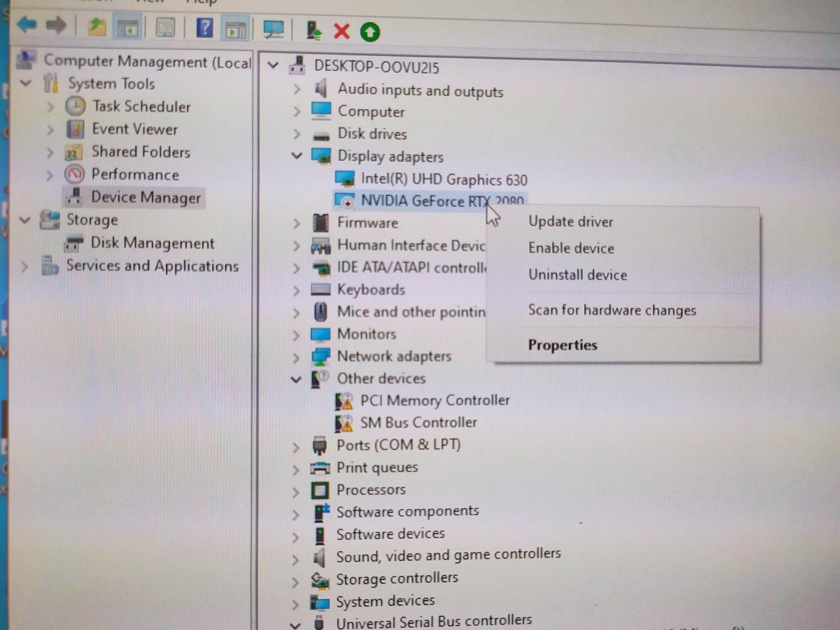
Task: Choose Properties from context menu
Action: [563, 345]
